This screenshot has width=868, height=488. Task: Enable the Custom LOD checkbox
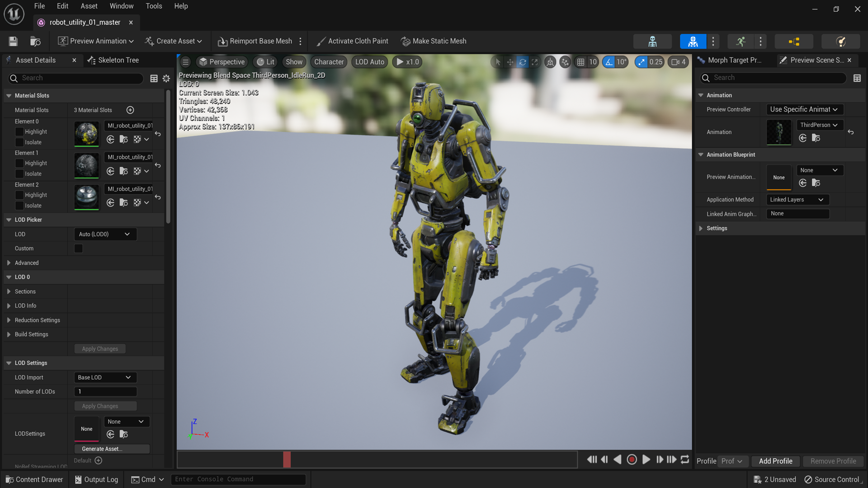78,248
